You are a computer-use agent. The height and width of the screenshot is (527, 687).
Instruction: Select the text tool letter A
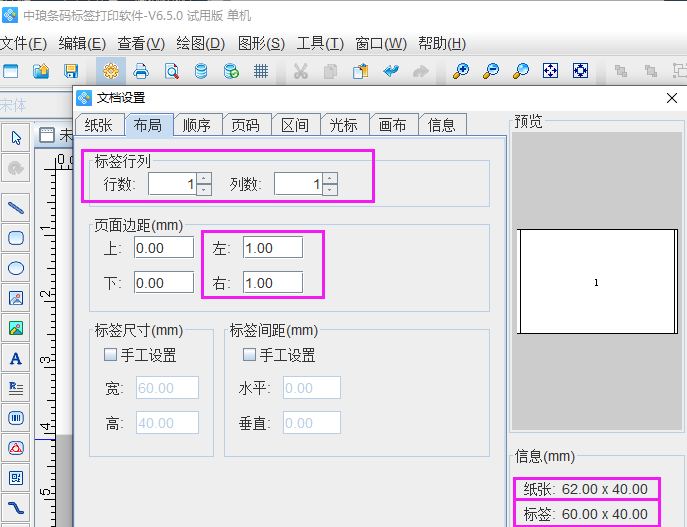(x=16, y=358)
